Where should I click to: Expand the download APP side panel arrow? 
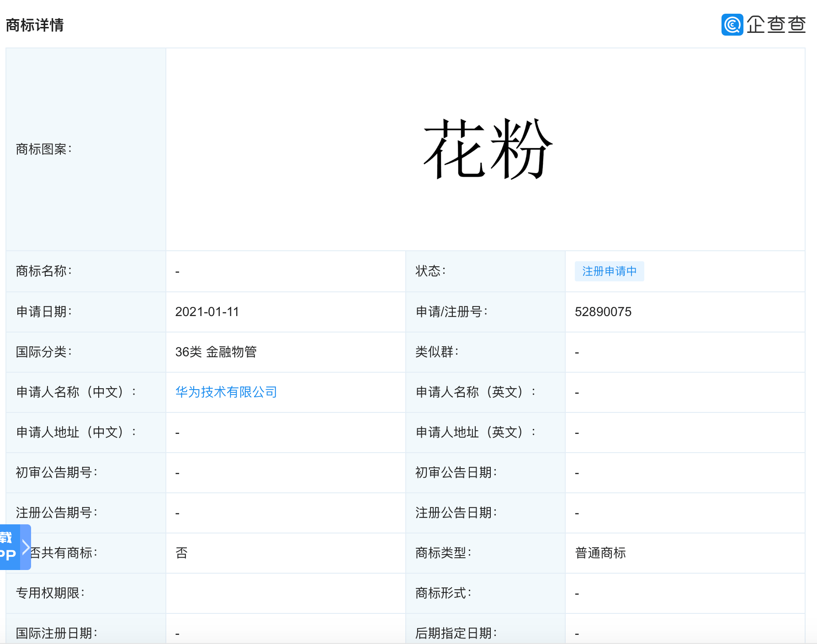pyautogui.click(x=26, y=547)
